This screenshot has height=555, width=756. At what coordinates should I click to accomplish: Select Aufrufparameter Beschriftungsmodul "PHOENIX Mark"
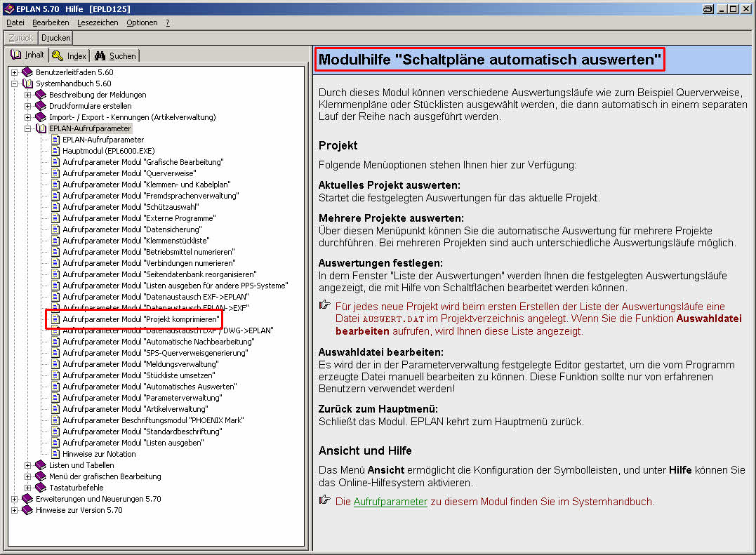pyautogui.click(x=153, y=420)
